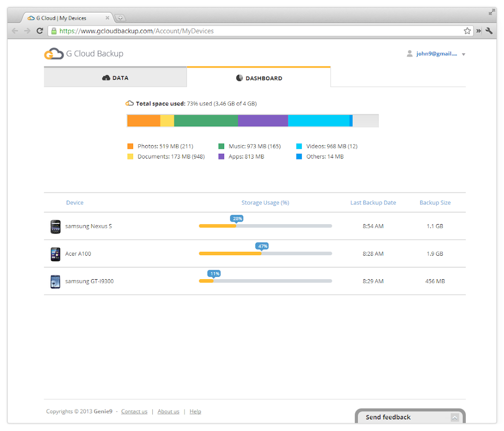Bookmark the page with the star icon
504x431 pixels.
467,31
